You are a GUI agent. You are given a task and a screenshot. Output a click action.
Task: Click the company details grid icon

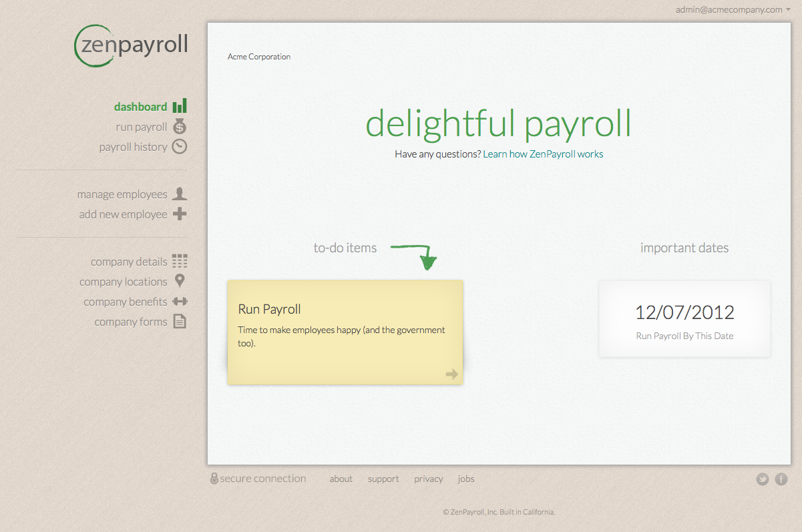tap(180, 261)
